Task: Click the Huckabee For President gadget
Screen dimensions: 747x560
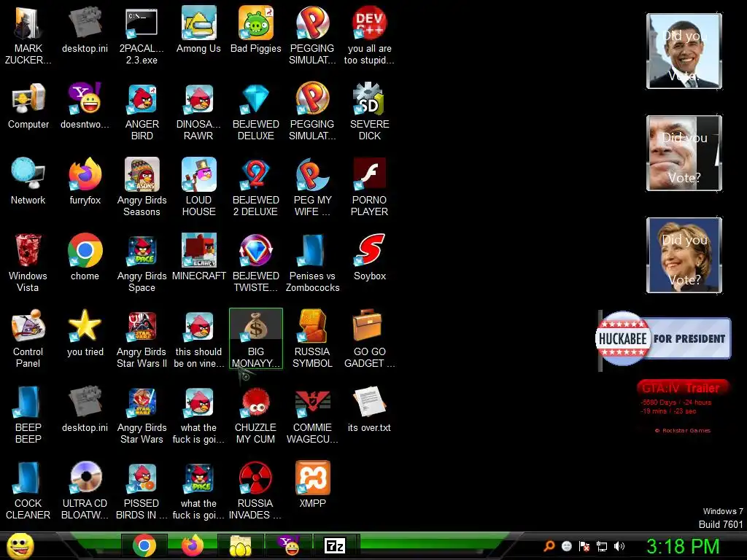Action: (663, 338)
